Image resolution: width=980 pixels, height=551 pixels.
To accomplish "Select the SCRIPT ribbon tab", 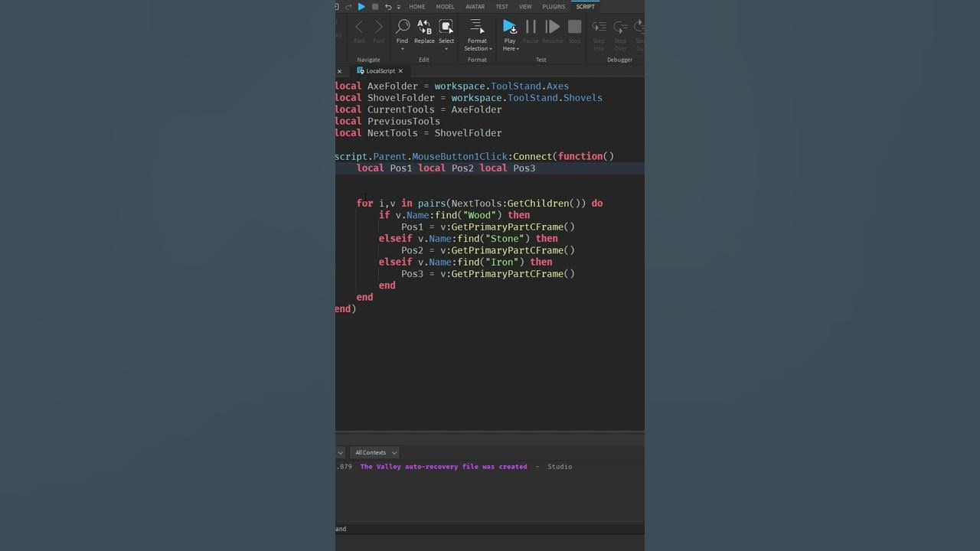I will [585, 7].
